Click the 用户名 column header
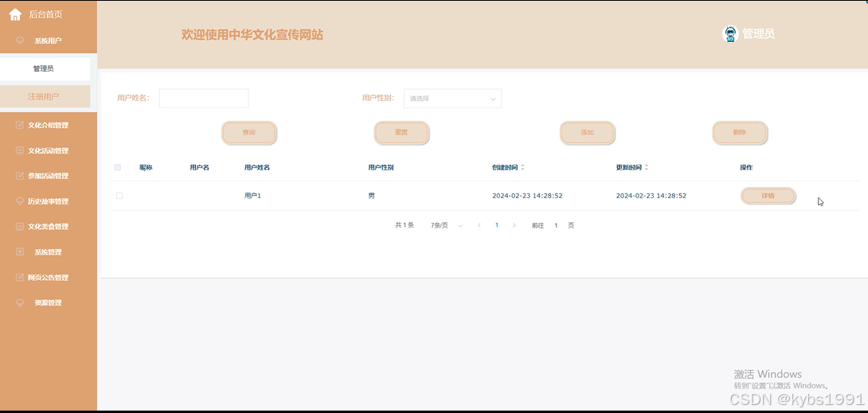The height and width of the screenshot is (413, 868). click(x=199, y=167)
